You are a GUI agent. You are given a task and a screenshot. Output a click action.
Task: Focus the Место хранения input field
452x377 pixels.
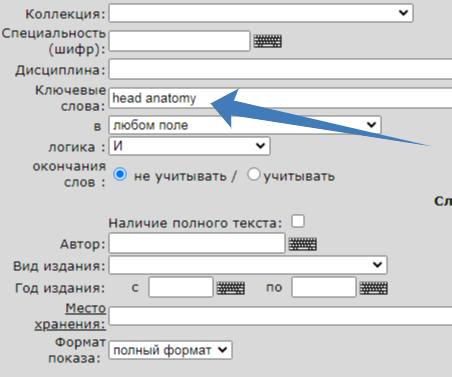point(280,316)
